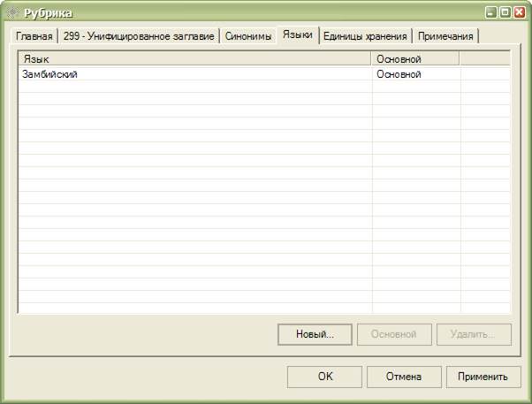Maximize the Рубрика dialog window

tap(505, 12)
